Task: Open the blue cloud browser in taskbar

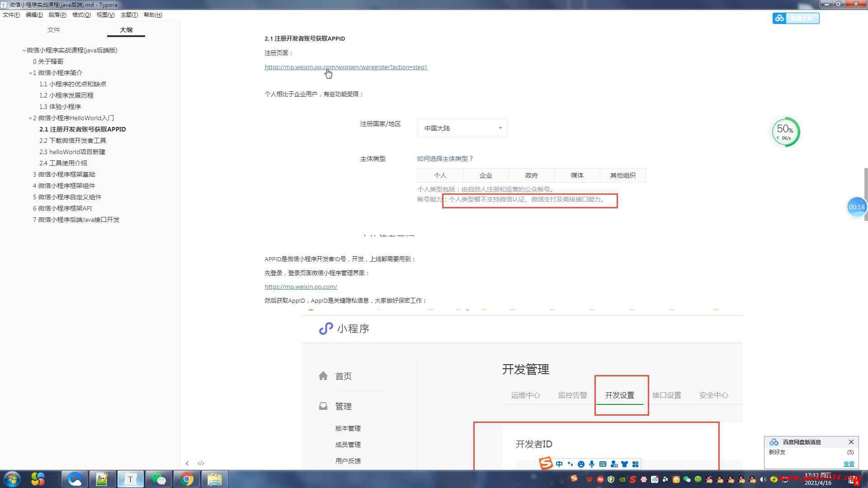Action: click(74, 479)
